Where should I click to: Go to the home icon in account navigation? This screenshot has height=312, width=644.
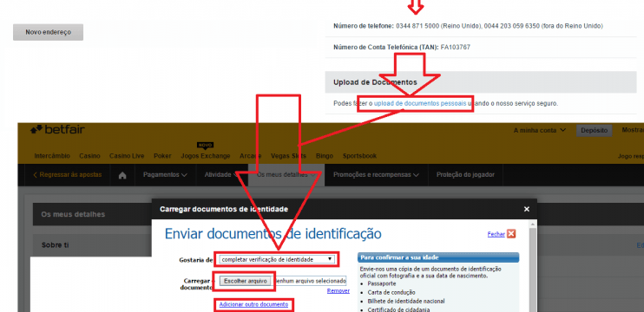[122, 175]
